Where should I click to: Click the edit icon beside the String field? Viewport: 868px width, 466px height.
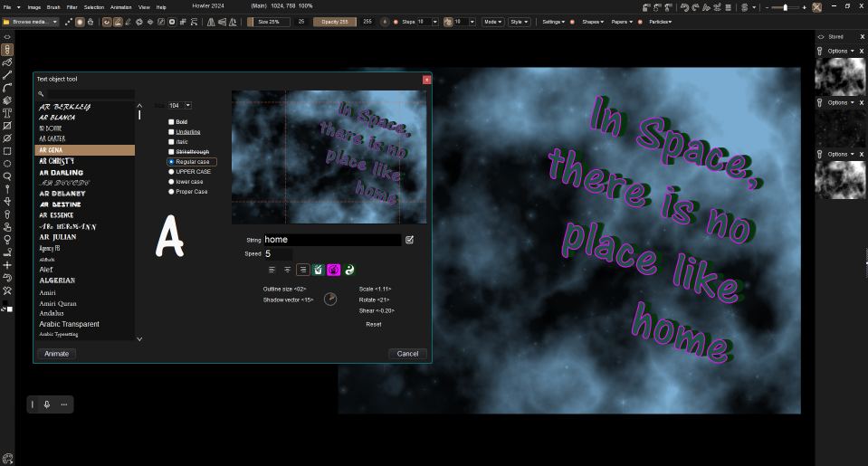click(410, 240)
